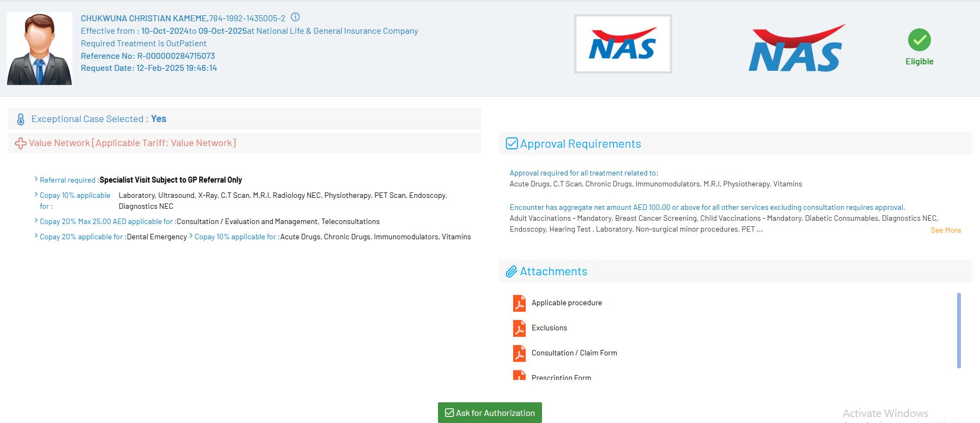980x423 pixels.
Task: Click the Attachments list scrollbar
Action: click(x=959, y=330)
